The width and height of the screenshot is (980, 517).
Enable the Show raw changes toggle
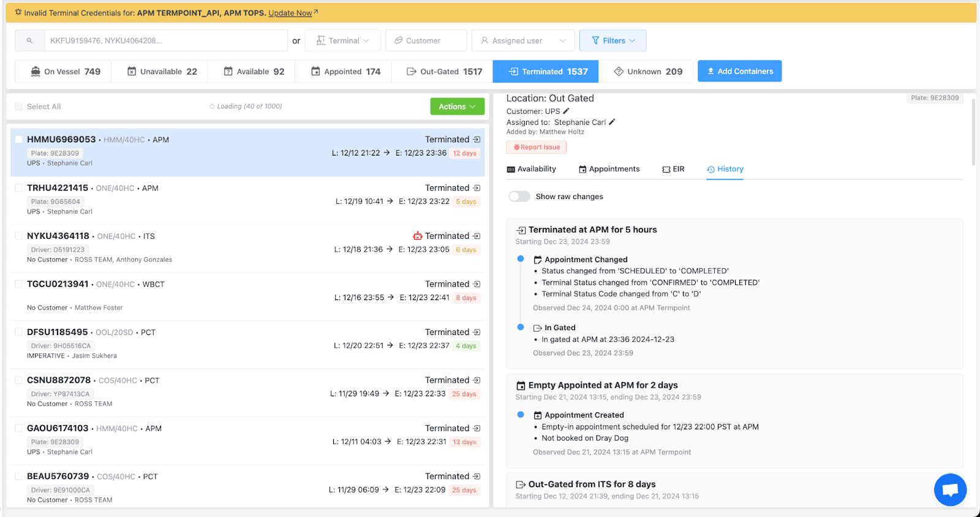point(519,197)
